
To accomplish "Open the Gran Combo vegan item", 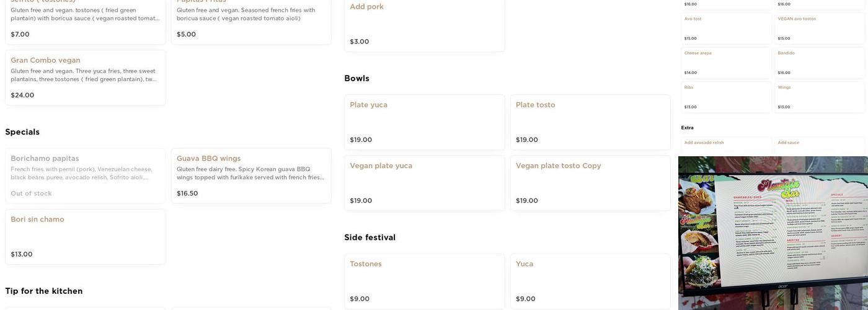I will tap(85, 77).
